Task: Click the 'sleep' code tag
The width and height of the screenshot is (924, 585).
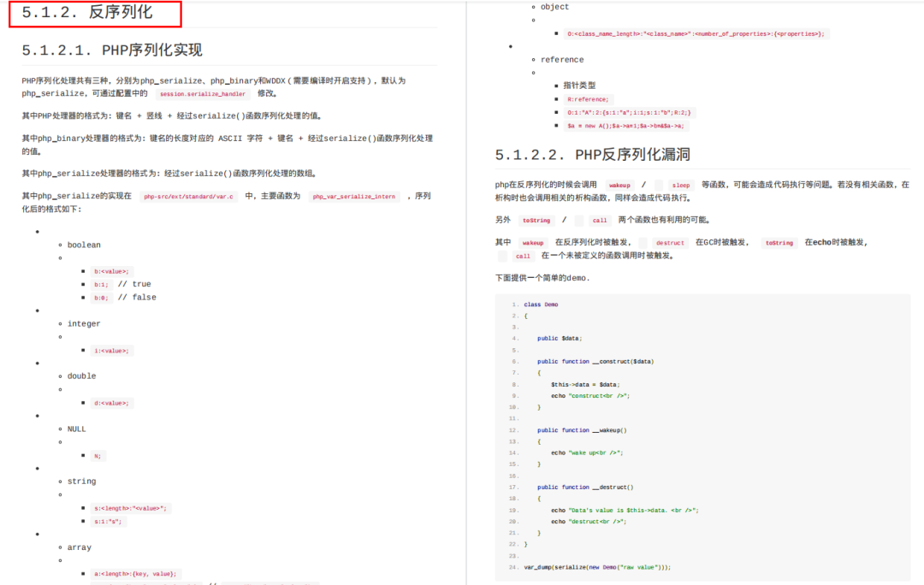Action: coord(681,186)
